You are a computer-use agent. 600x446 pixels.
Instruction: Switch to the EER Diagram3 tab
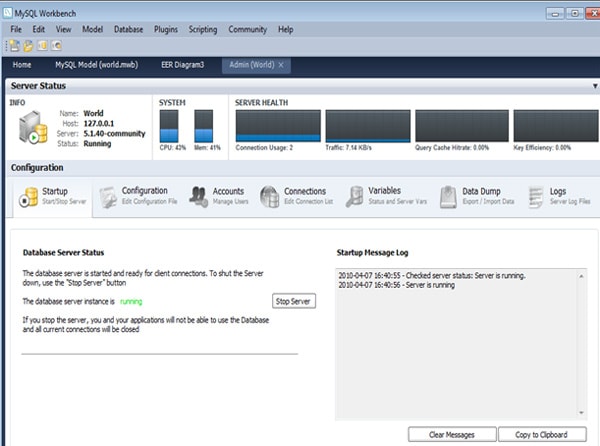(183, 65)
